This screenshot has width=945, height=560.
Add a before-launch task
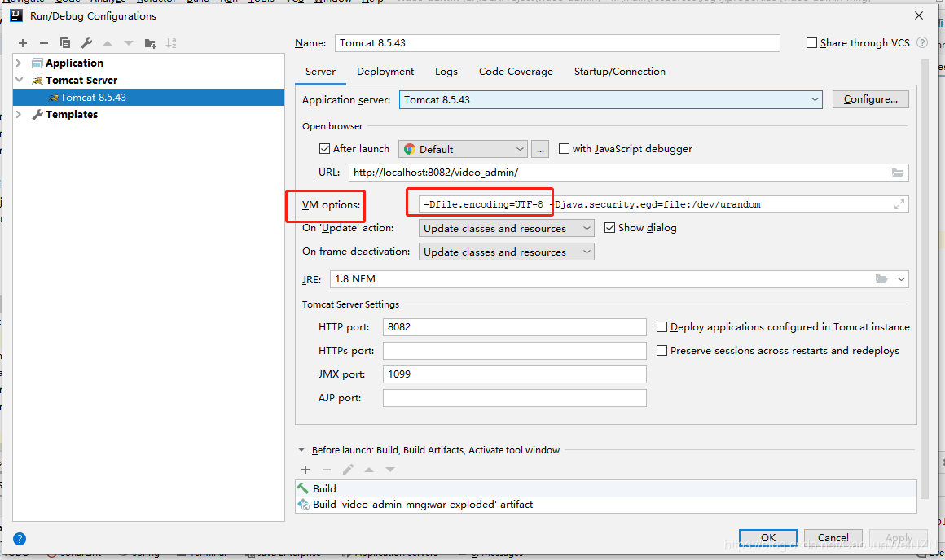click(305, 470)
